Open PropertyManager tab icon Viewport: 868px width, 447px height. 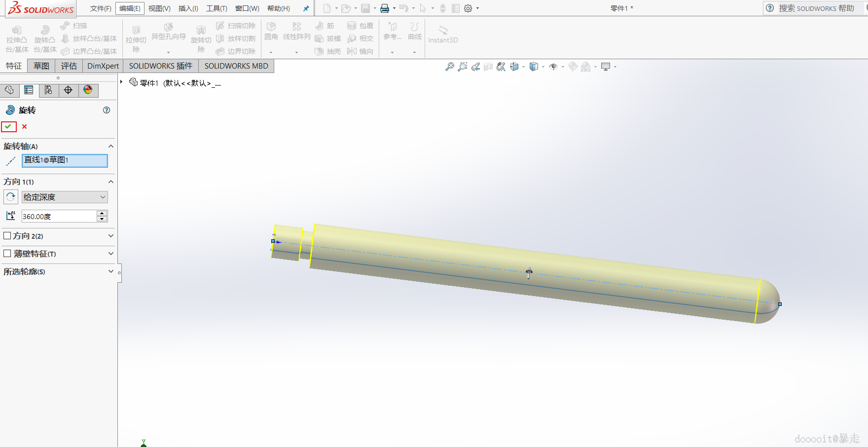point(29,90)
